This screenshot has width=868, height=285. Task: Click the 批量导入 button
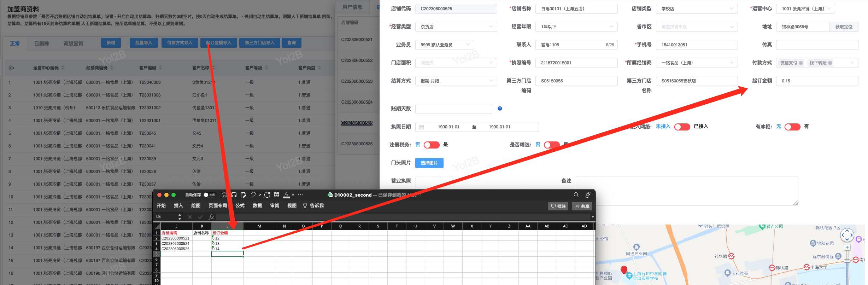(x=143, y=43)
